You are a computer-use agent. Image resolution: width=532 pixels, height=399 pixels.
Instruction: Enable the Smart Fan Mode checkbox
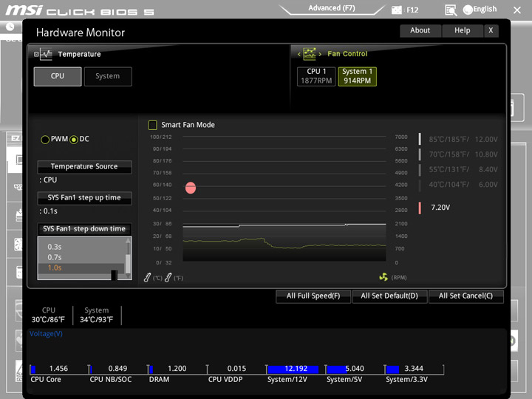tap(153, 125)
